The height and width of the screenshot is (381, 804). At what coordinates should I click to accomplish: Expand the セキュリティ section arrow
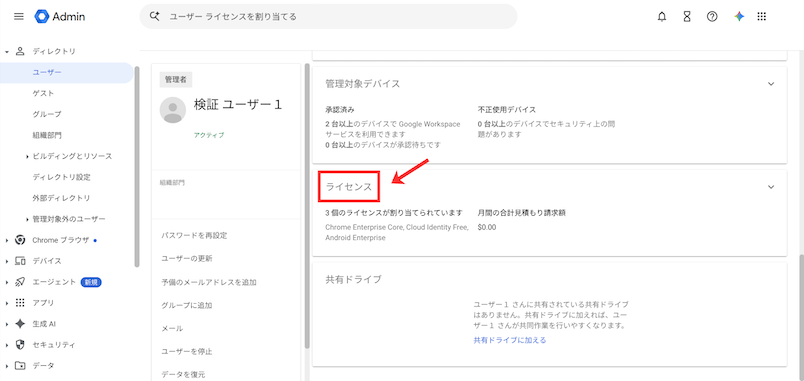(x=7, y=345)
